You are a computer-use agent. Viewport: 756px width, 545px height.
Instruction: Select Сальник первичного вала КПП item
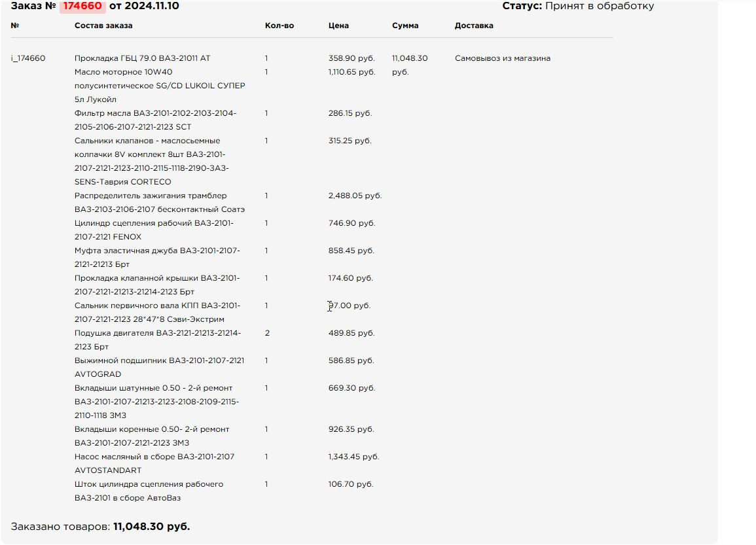click(x=157, y=312)
